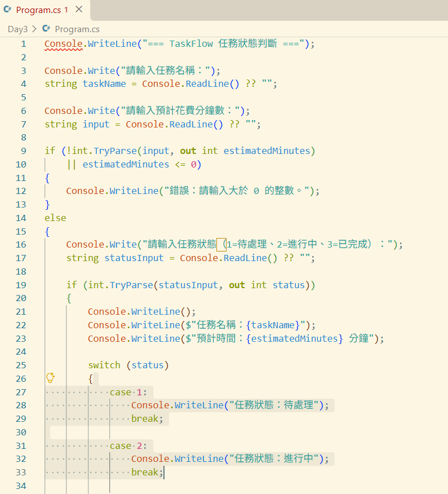
Task: Click 'break;' on line 29
Action: (147, 419)
